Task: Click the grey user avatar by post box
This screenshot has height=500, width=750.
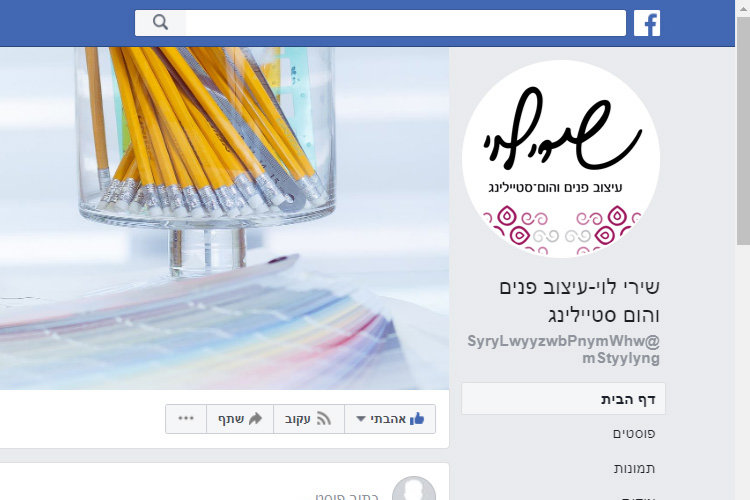Action: click(414, 489)
